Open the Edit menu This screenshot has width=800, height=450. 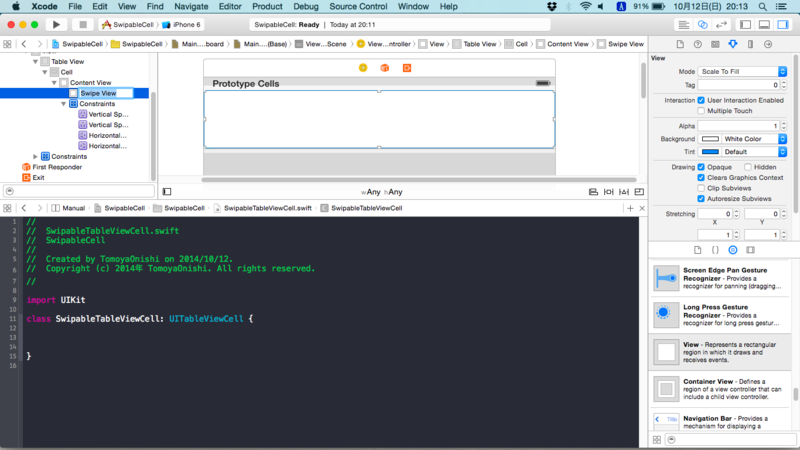point(99,6)
